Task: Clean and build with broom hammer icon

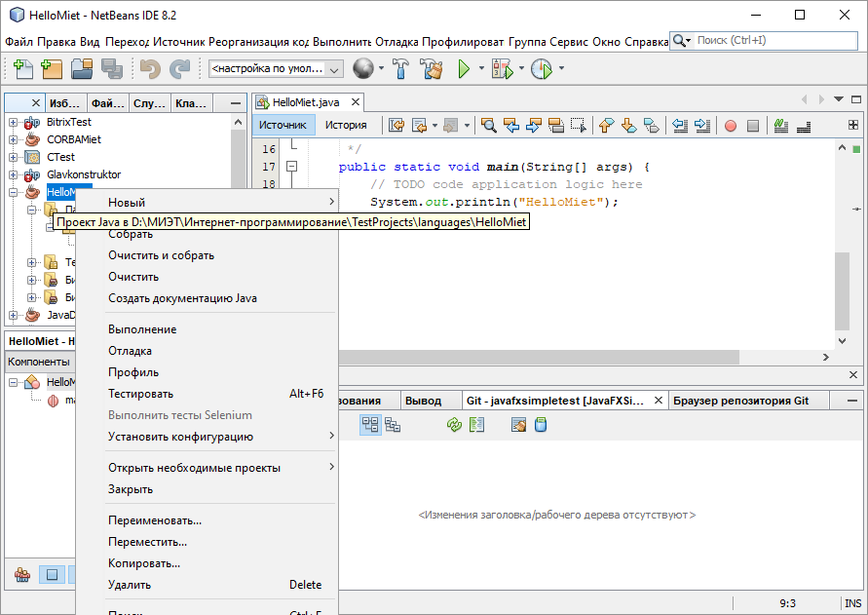Action: tap(432, 68)
